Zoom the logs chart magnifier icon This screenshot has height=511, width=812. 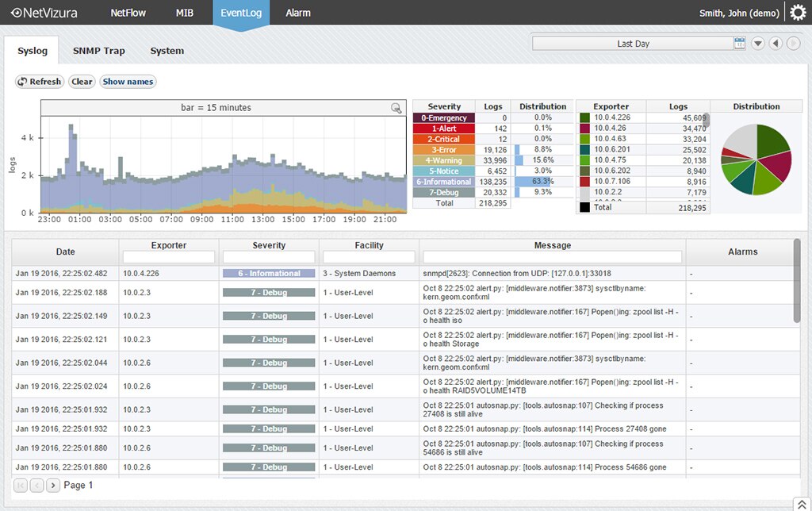396,108
